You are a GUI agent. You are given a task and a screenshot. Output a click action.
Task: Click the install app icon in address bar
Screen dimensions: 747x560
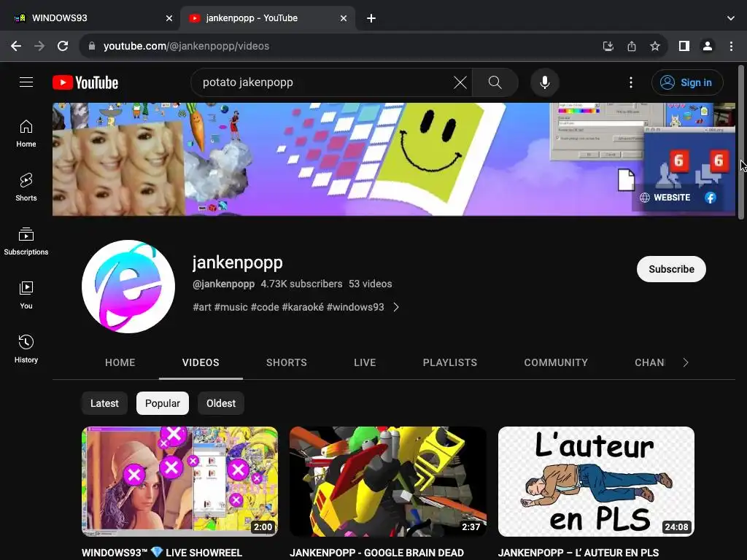click(608, 46)
